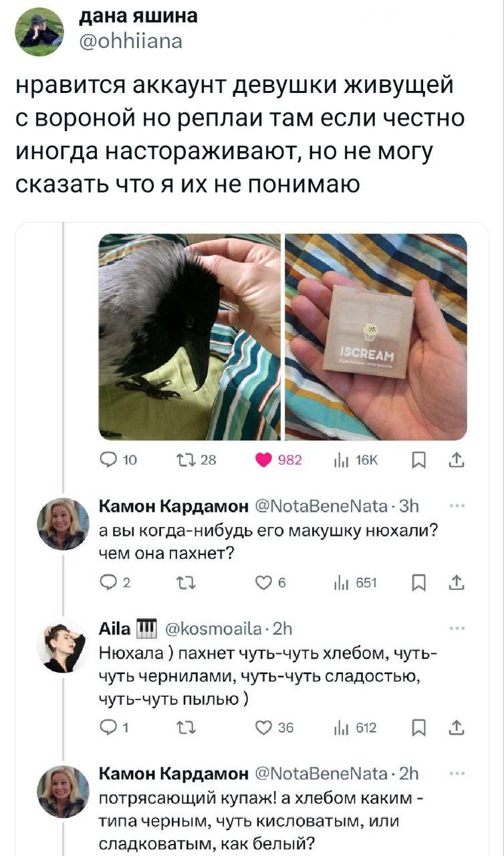The height and width of the screenshot is (856, 504).
Task: Open the ISCREAM palette photo
Action: coord(376,337)
